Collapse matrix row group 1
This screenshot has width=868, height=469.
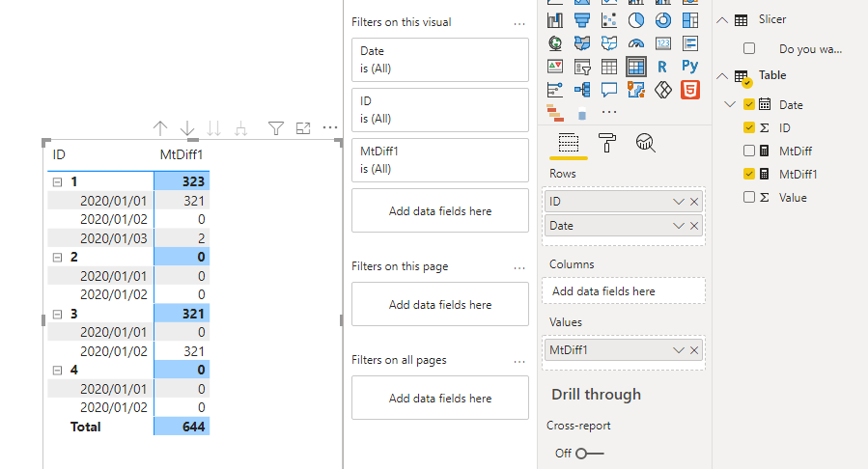coord(57,182)
